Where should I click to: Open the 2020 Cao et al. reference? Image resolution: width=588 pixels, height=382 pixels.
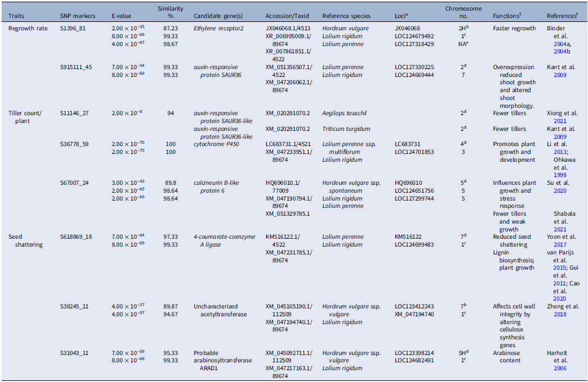559,299
